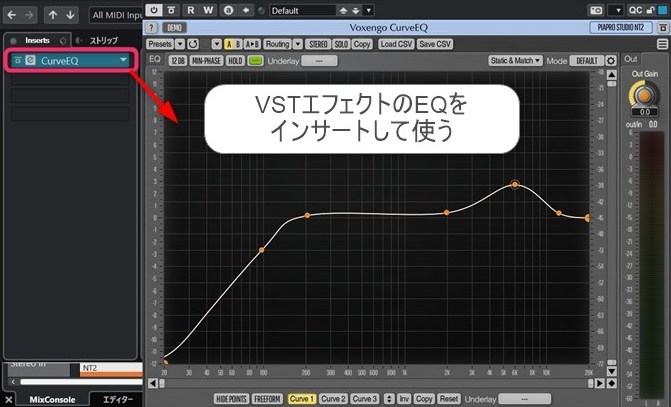Image resolution: width=671 pixels, height=407 pixels.
Task: Copy A to B with A▸B button
Action: [x=252, y=44]
